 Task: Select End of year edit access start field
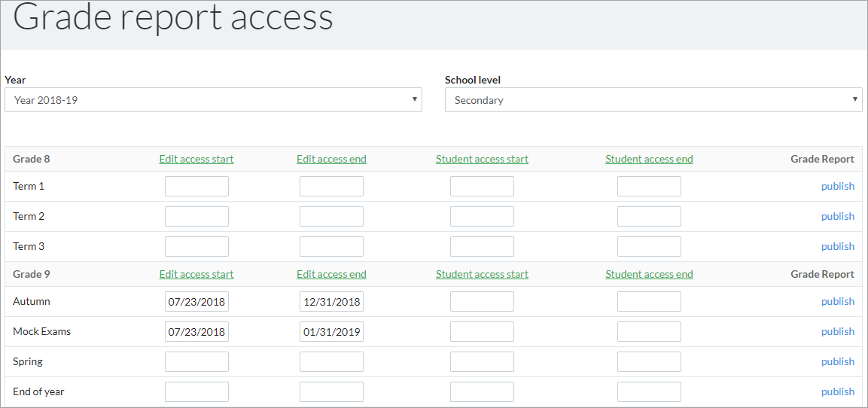pos(196,392)
